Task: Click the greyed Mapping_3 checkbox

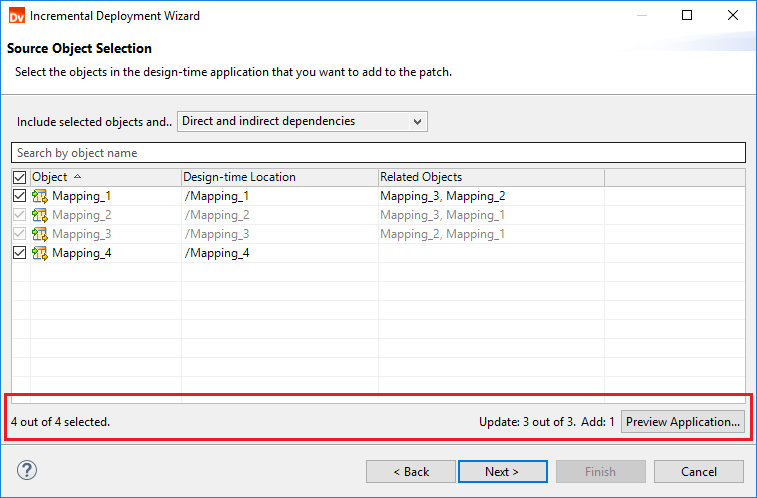Action: point(19,234)
